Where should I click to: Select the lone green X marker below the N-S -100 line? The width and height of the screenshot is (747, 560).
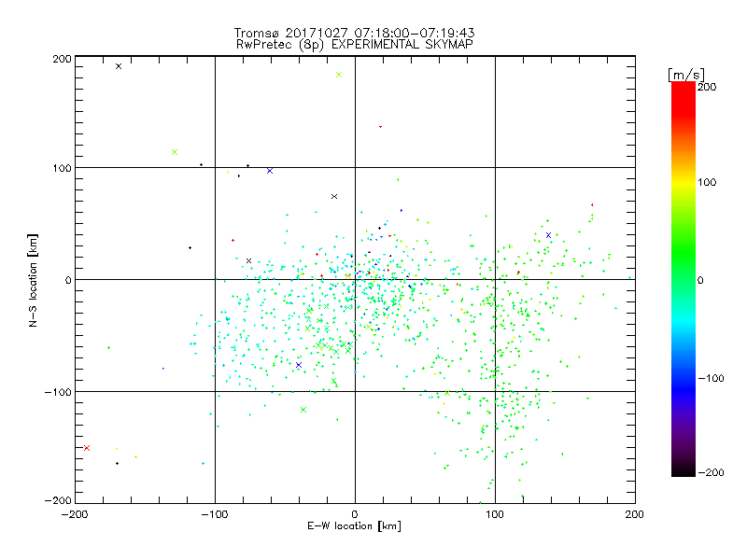tap(303, 410)
